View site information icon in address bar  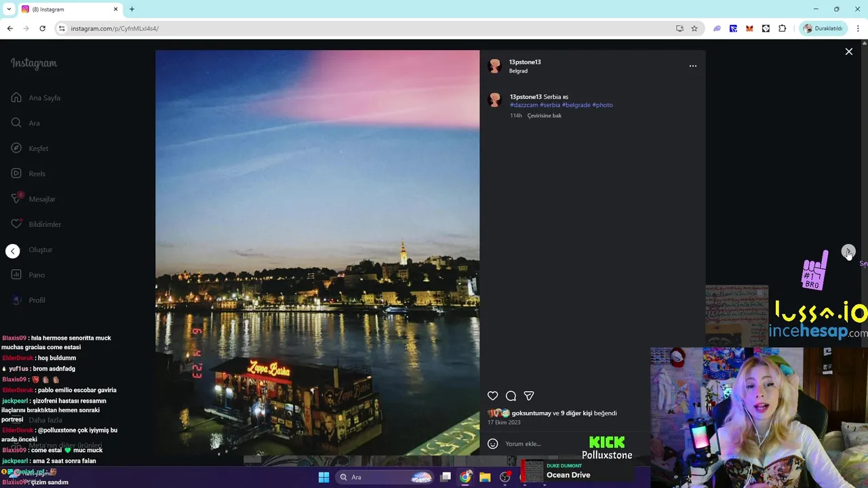[x=62, y=28]
